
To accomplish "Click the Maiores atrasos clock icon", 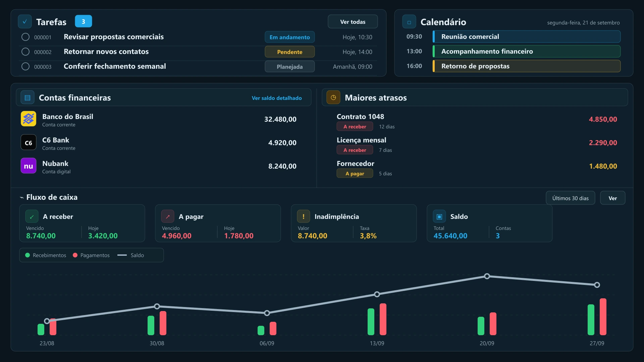I will click(x=333, y=98).
